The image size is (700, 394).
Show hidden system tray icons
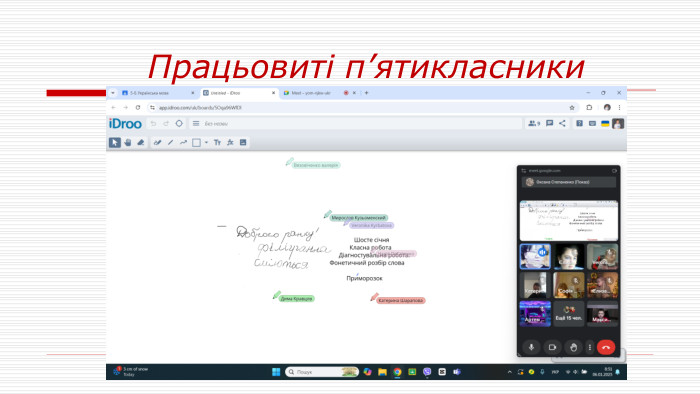pyautogui.click(x=509, y=372)
